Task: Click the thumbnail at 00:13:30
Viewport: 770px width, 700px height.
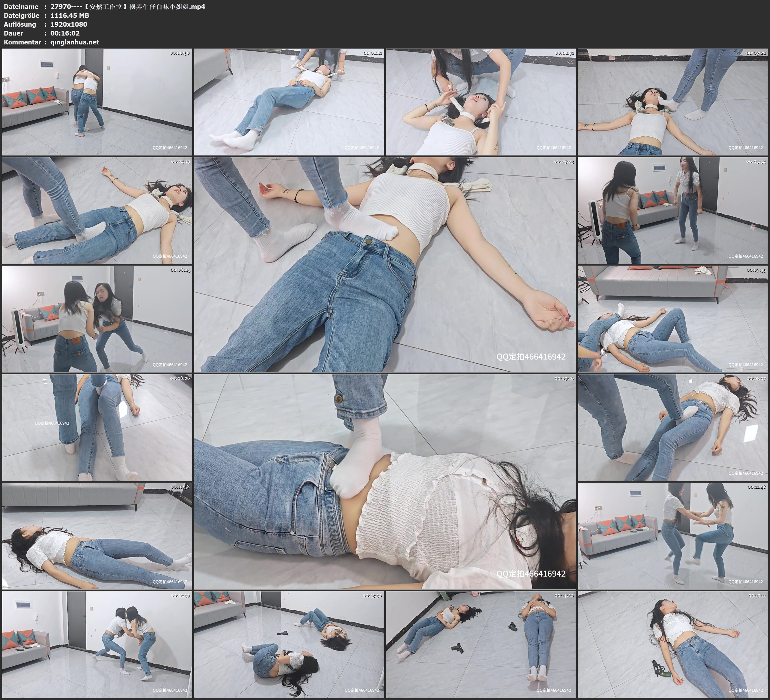Action: point(289,644)
